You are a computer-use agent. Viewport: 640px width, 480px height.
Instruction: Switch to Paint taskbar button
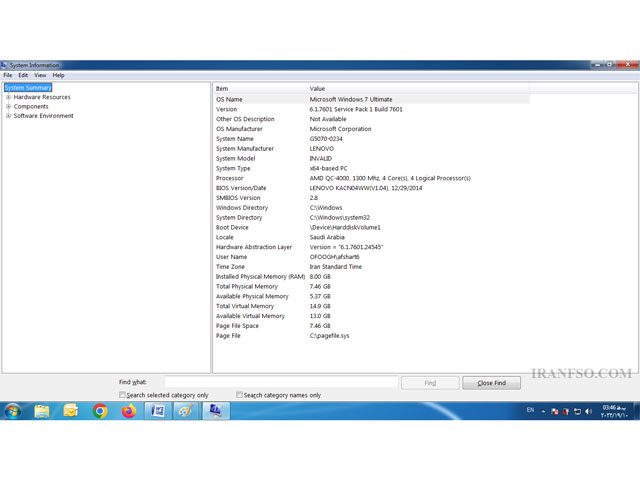pyautogui.click(x=187, y=411)
